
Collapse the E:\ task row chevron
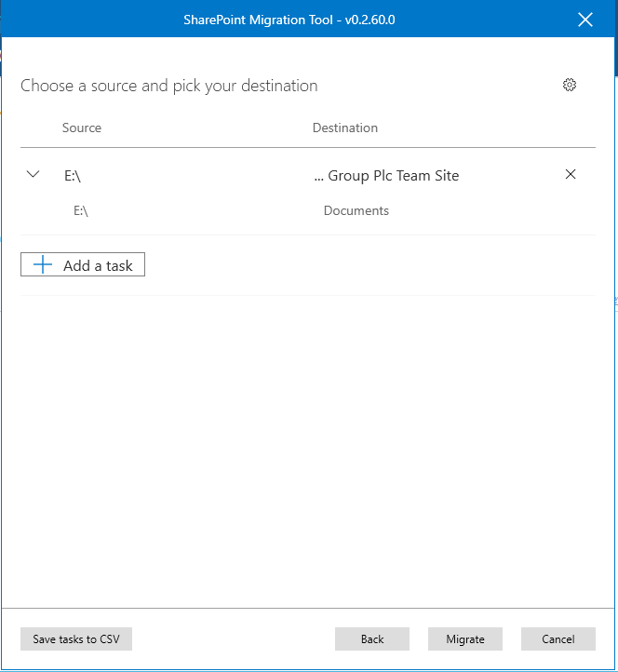click(33, 174)
